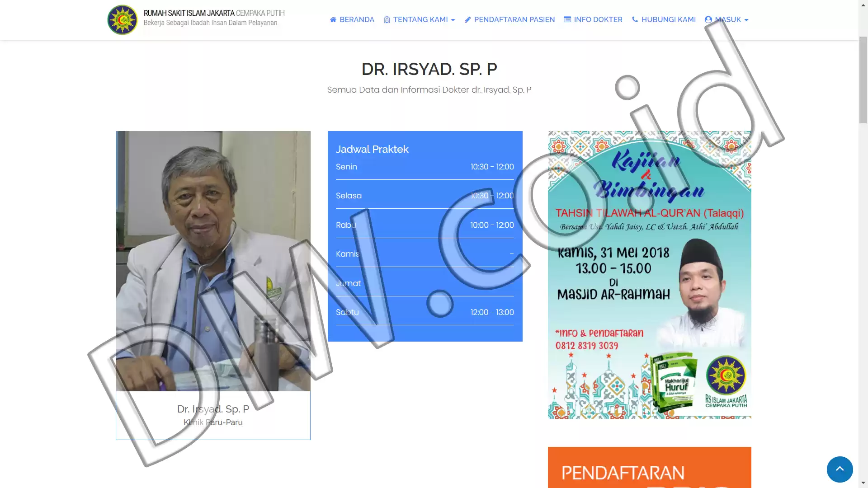Screen dimensions: 868x488
Task: Click the Jadwal Praktek heading
Action: coord(372,149)
